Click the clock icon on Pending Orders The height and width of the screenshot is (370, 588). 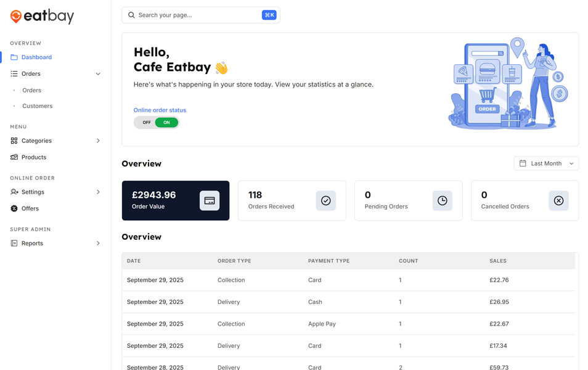click(442, 200)
